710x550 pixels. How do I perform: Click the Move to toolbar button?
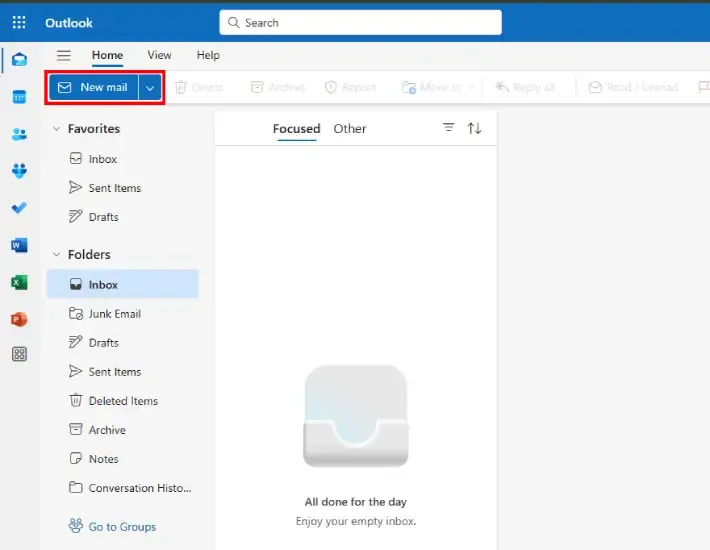coord(432,87)
